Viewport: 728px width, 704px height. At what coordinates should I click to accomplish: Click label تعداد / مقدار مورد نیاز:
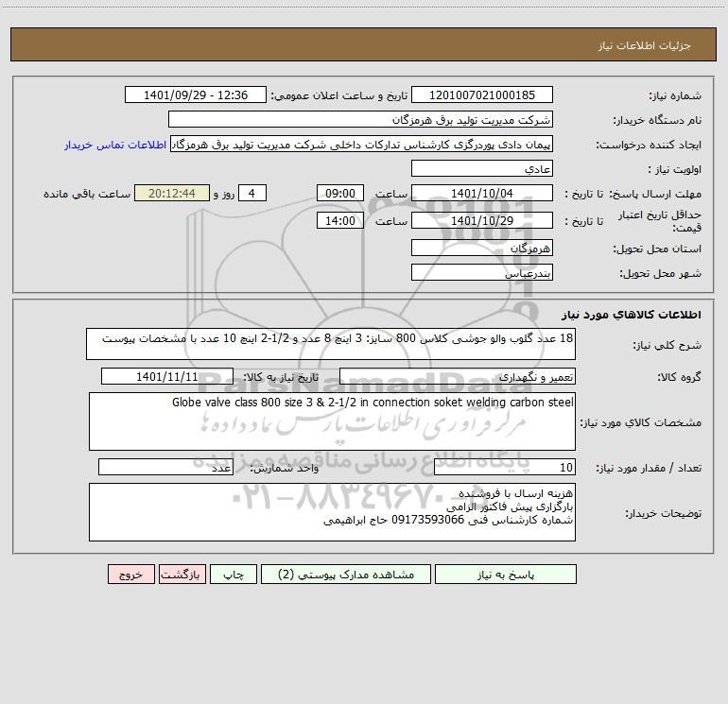[649, 468]
